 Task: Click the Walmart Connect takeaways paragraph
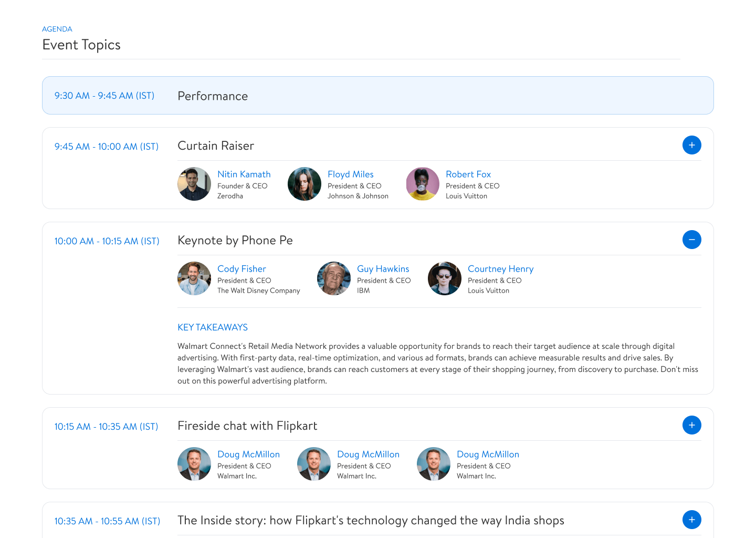[438, 364]
